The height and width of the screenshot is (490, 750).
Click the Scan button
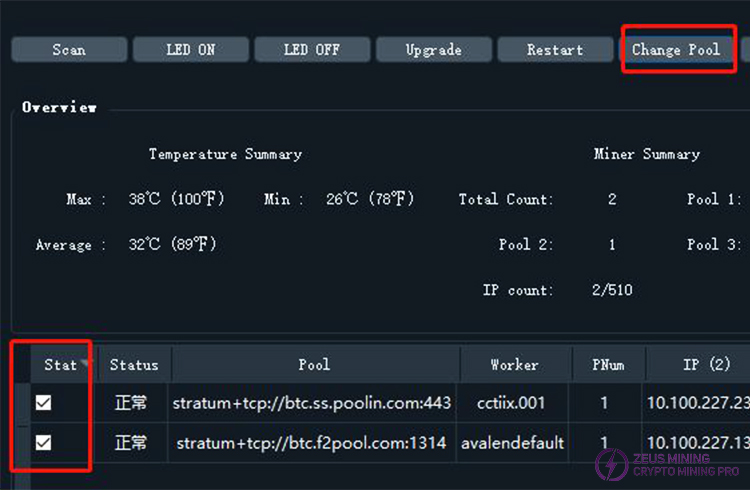tap(69, 50)
